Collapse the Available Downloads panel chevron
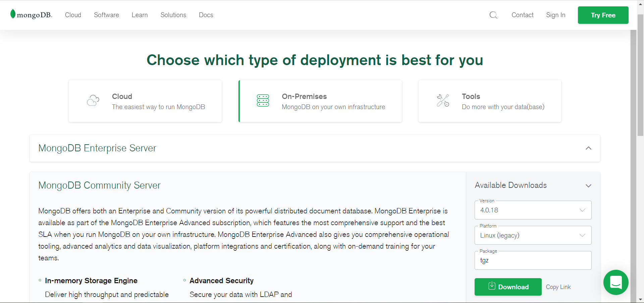The width and height of the screenshot is (644, 303). 588,186
